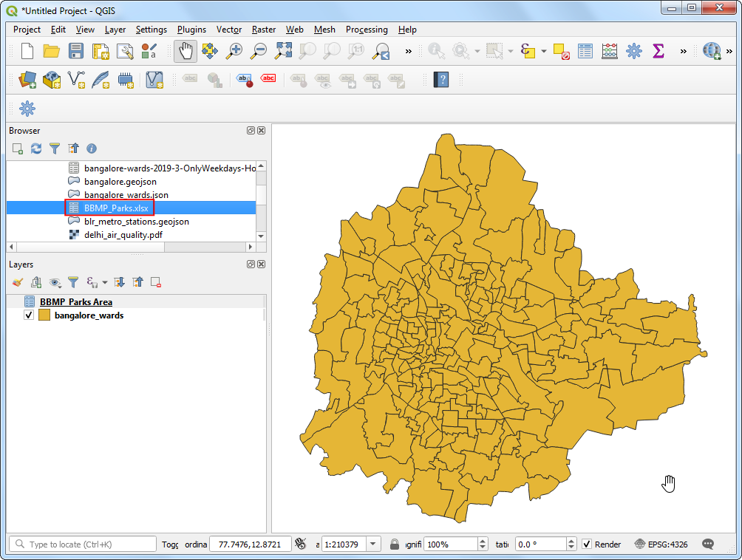Open the Vector menu
742x560 pixels.
[229, 30]
